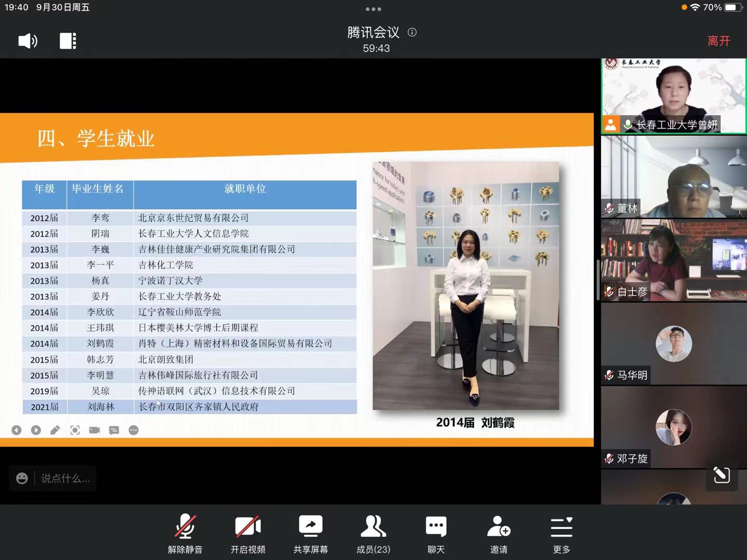This screenshot has width=747, height=560.
Task: Click 邓子旋's participant tile
Action: pyautogui.click(x=673, y=427)
